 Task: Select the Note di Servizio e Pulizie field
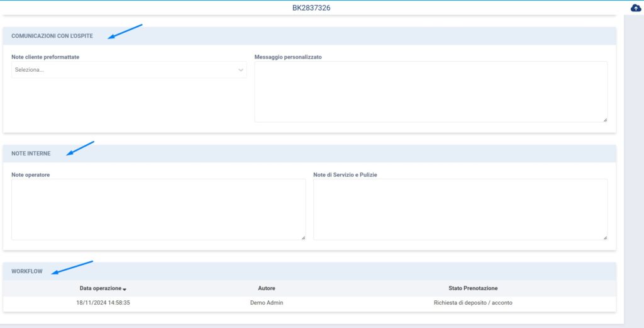tap(460, 209)
